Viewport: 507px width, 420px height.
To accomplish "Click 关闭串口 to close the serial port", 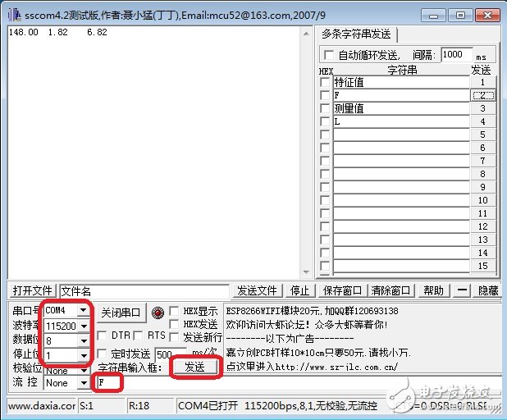I will point(121,313).
